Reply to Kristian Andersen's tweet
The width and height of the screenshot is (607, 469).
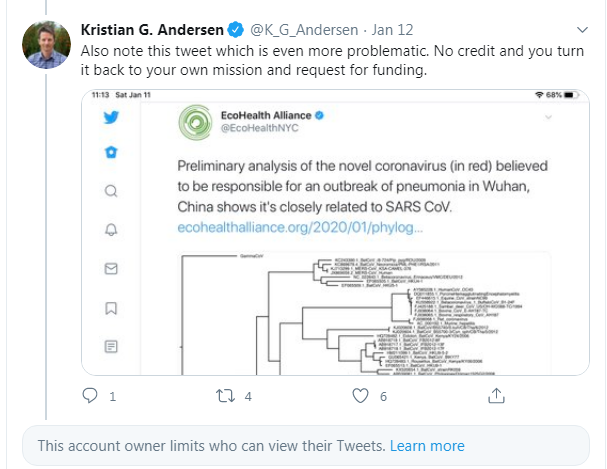(87, 397)
